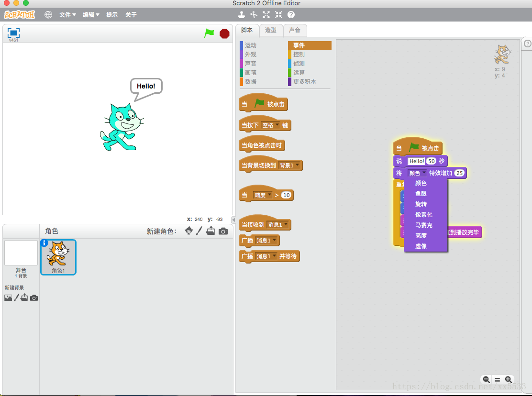Select the 角色1 sprite thumbnail
This screenshot has width=532, height=396.
(x=58, y=257)
